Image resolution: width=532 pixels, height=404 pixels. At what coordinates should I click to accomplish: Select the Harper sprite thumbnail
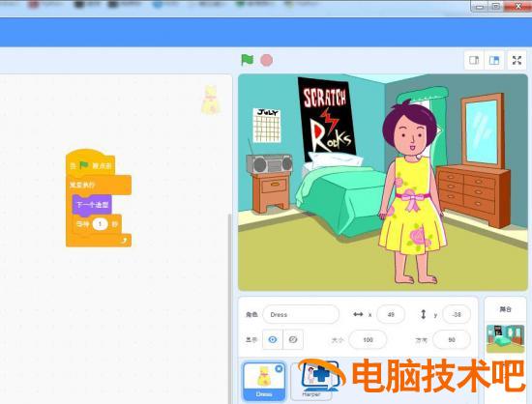click(x=311, y=382)
